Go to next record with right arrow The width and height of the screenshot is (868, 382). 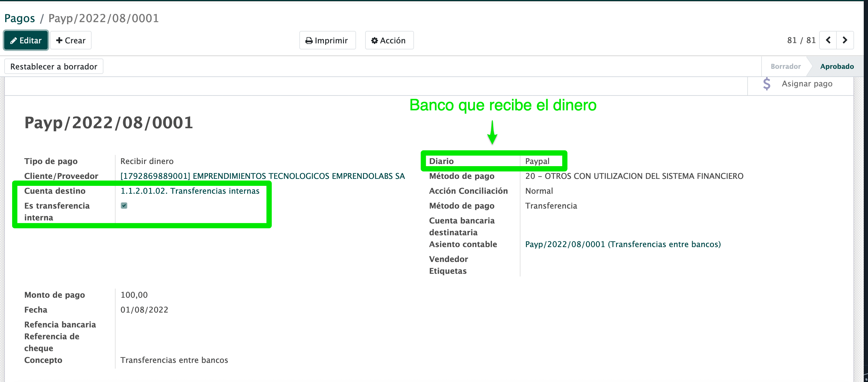846,40
